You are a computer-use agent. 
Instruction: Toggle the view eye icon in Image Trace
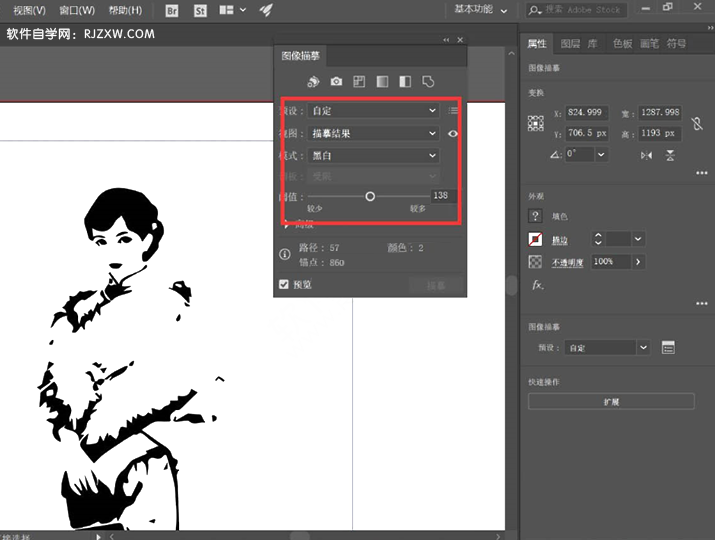pyautogui.click(x=452, y=134)
